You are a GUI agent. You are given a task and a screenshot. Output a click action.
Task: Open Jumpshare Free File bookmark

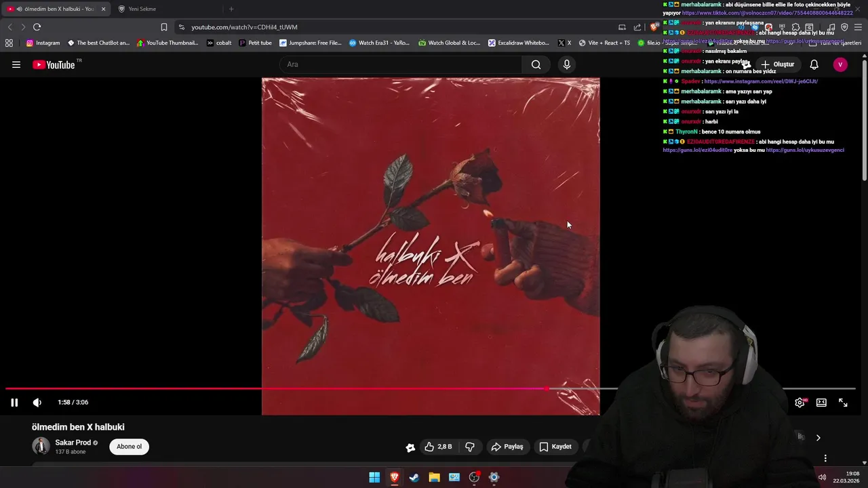coord(311,43)
